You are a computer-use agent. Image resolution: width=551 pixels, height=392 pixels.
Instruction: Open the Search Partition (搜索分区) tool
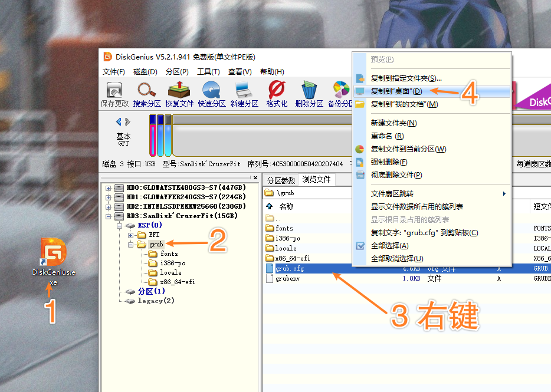point(147,94)
